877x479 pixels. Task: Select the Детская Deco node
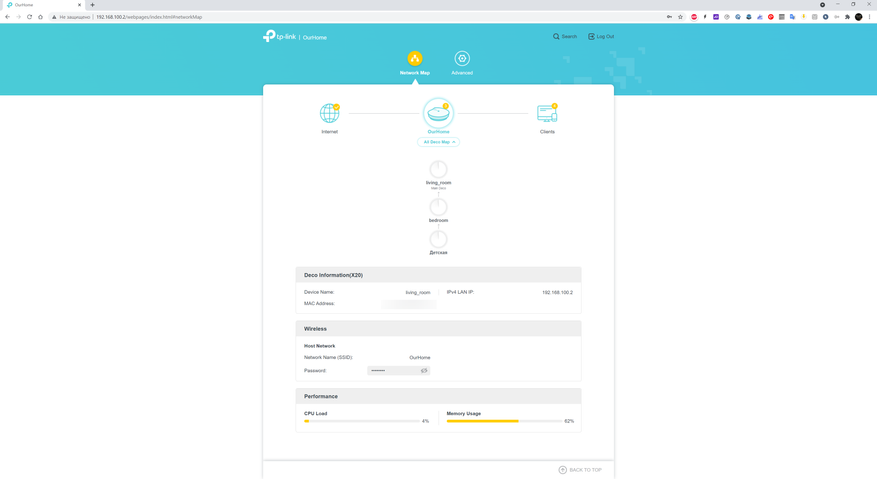pyautogui.click(x=438, y=239)
